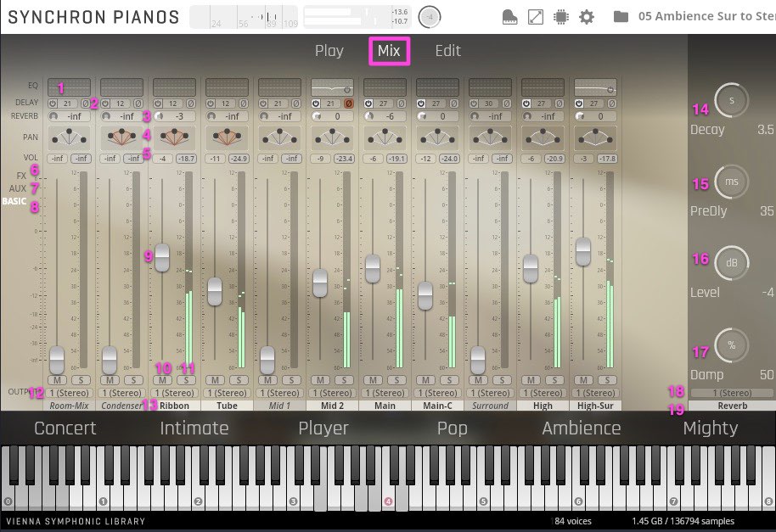The height and width of the screenshot is (532, 776).
Task: Open the Tube output 1 (Stereo) dropdown
Action: [227, 393]
